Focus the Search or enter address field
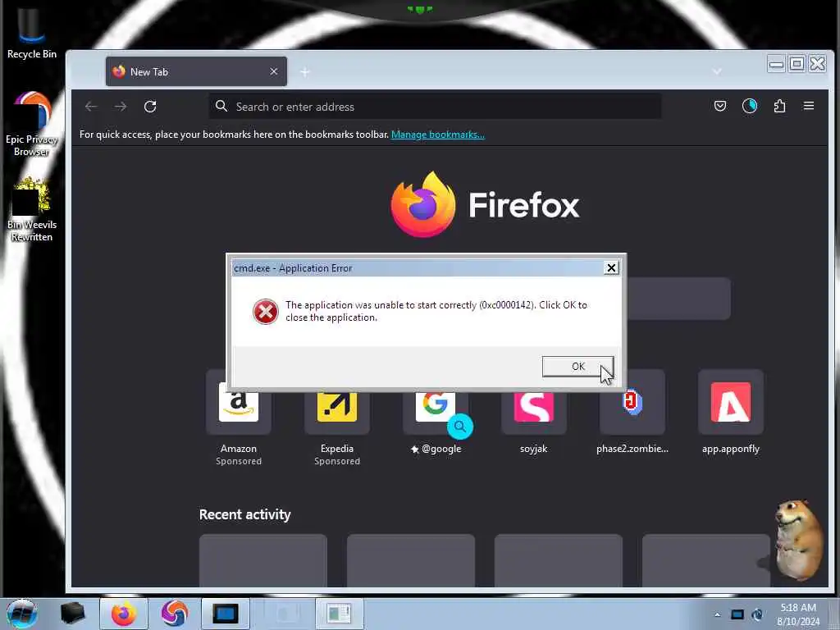The image size is (840, 630). coord(435,107)
